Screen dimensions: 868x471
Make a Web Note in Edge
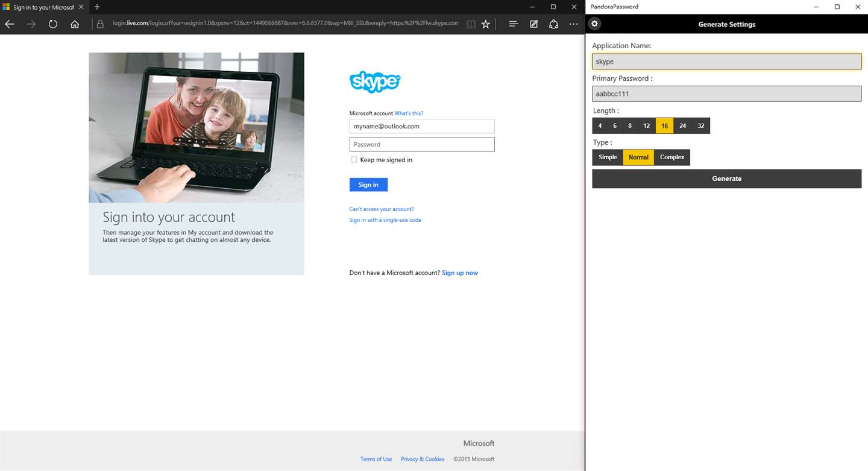(533, 24)
